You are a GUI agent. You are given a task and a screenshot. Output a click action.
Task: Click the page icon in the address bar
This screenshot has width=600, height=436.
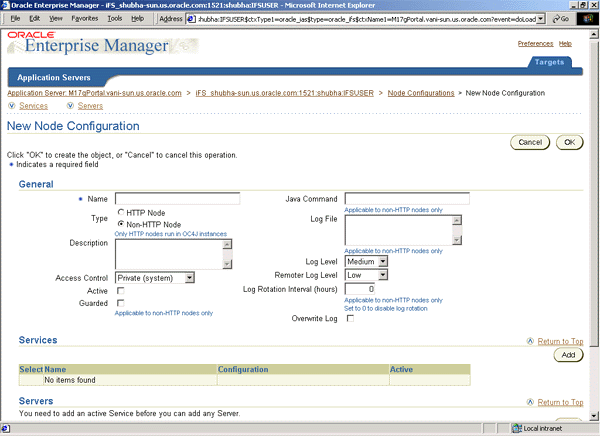[x=192, y=19]
